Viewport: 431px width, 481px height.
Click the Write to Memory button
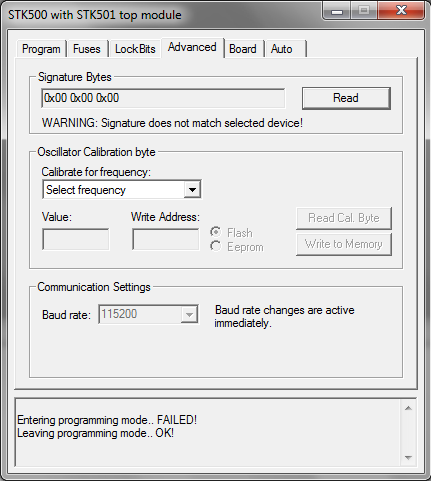(344, 244)
